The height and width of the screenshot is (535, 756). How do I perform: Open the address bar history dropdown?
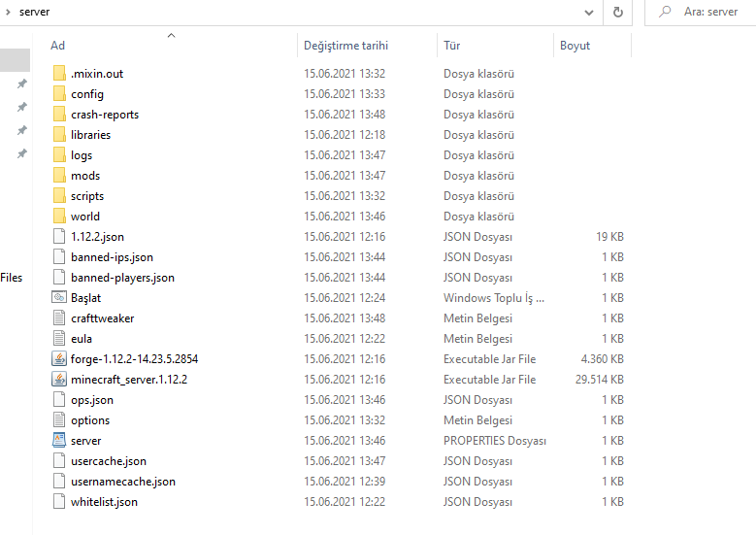click(x=589, y=13)
